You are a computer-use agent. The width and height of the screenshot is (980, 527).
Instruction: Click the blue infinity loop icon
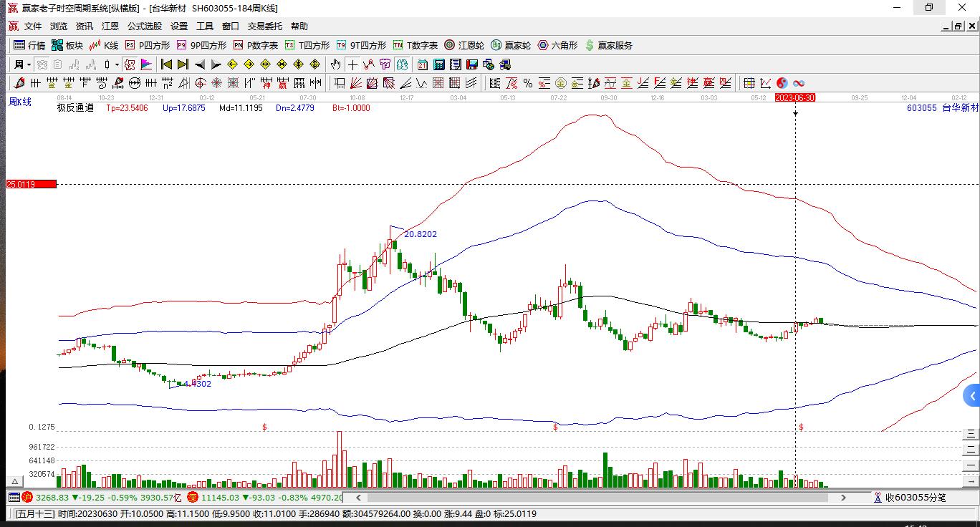(798, 83)
